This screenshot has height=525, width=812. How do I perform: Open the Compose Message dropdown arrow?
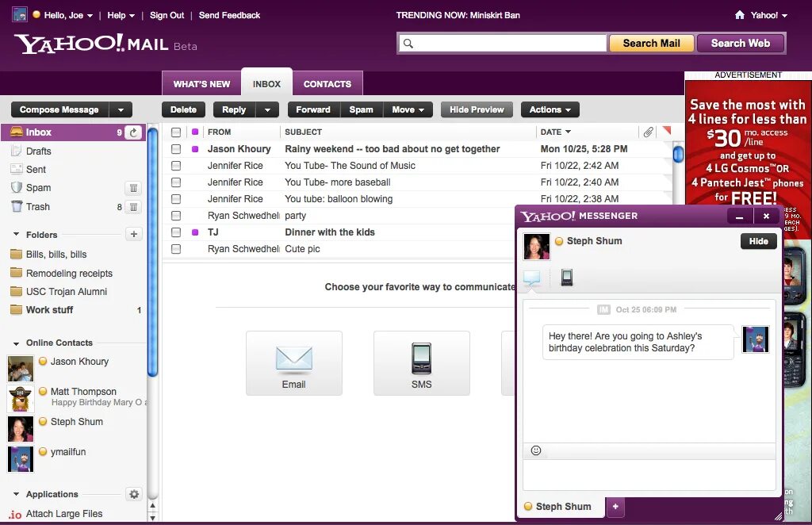(x=121, y=109)
